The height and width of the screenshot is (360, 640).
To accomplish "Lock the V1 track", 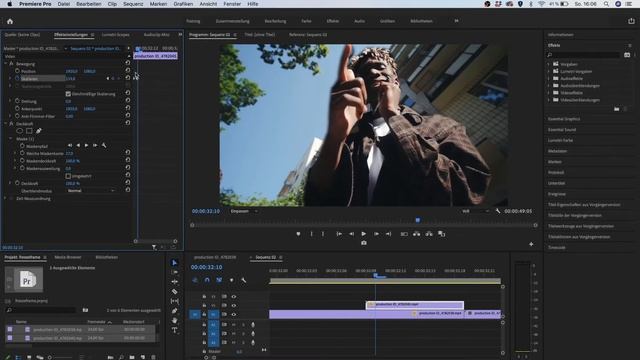I will [x=204, y=314].
